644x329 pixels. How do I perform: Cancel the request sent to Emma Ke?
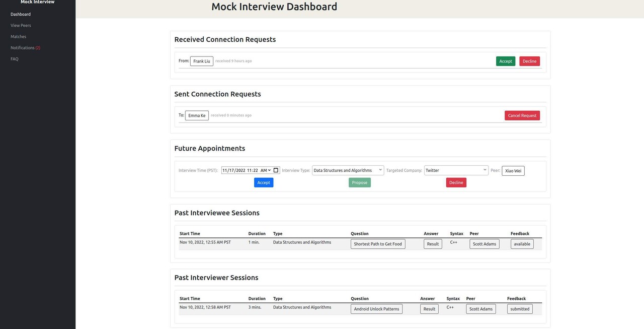click(x=522, y=115)
